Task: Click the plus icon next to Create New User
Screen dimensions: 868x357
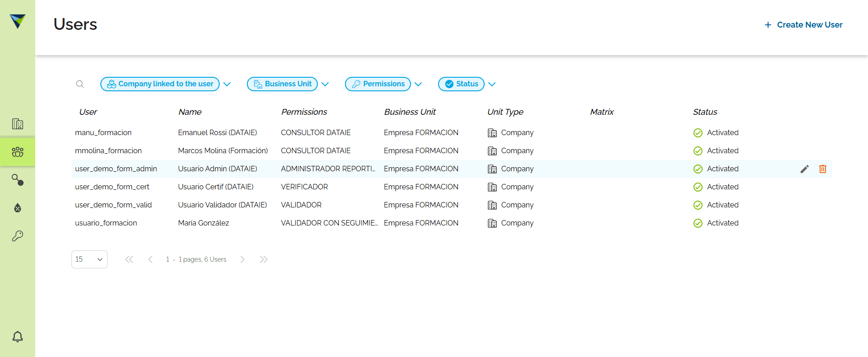Action: [x=768, y=25]
